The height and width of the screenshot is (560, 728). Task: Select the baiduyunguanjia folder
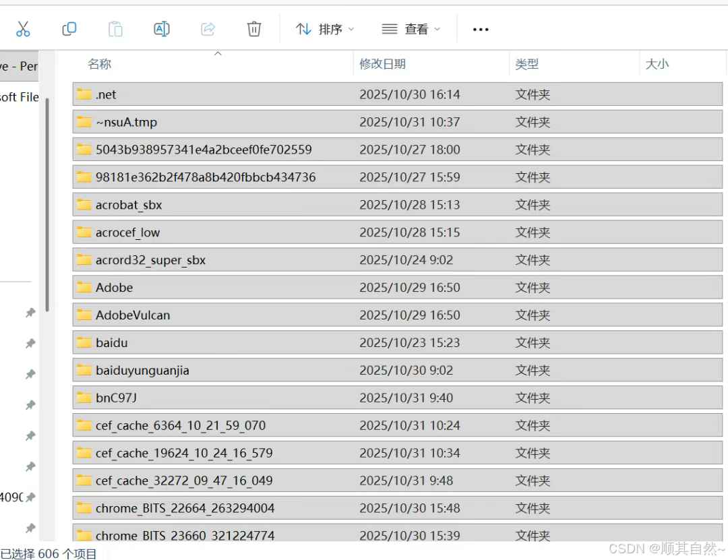tap(143, 370)
